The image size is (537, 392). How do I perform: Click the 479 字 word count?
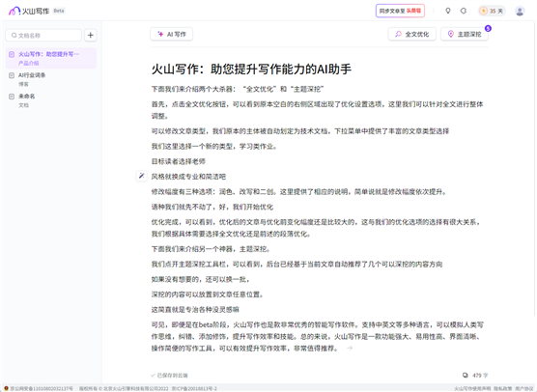pos(480,376)
